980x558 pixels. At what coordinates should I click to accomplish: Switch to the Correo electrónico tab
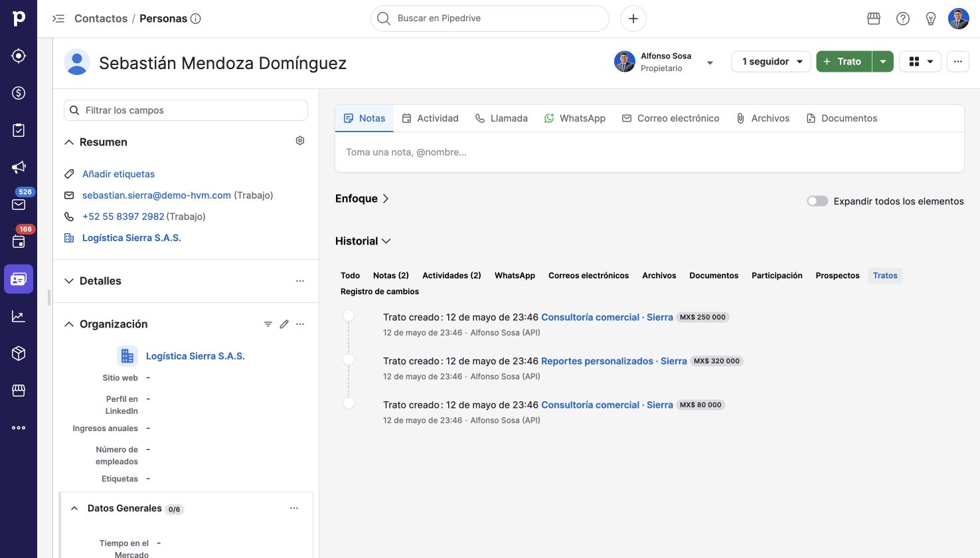[x=671, y=118]
